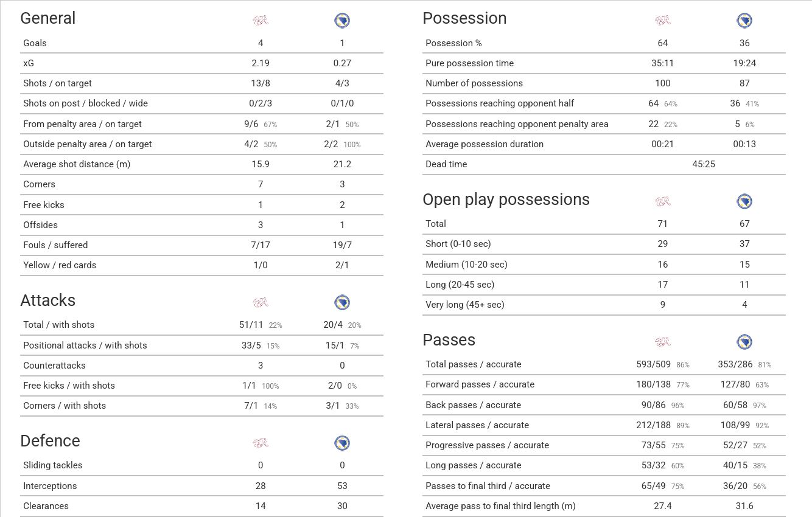Select the Dead time value 45:25
The height and width of the screenshot is (517, 812).
[x=704, y=164]
